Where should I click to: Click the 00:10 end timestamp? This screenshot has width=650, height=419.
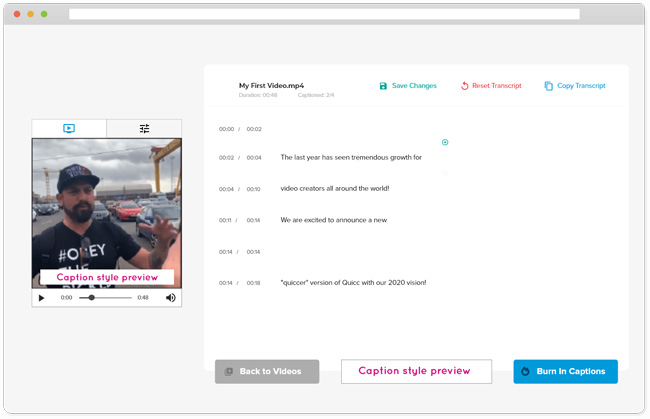coord(253,189)
